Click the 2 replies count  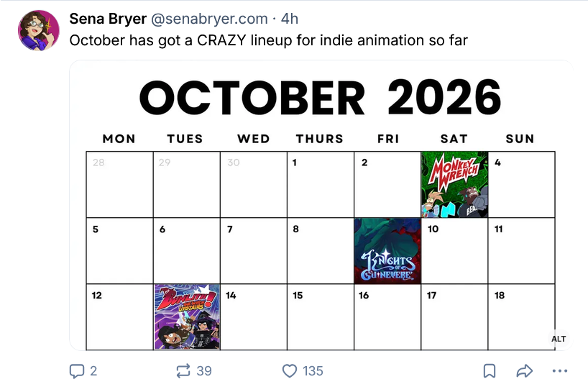coord(93,371)
